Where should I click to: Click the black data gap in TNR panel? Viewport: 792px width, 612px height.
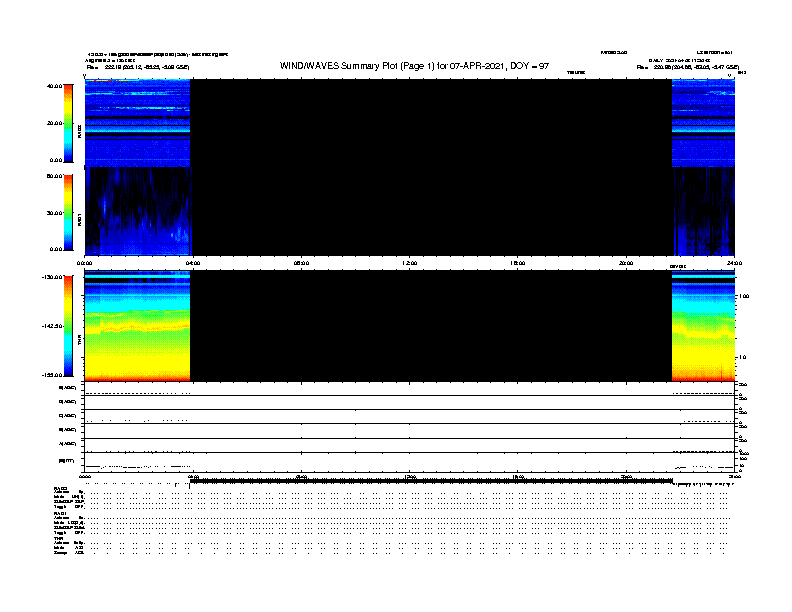[x=431, y=326]
